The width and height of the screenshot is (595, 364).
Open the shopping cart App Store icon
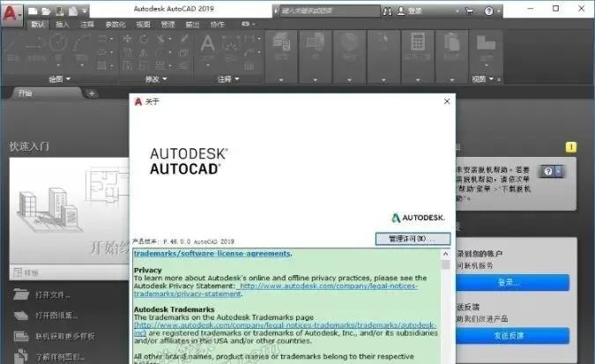point(470,11)
